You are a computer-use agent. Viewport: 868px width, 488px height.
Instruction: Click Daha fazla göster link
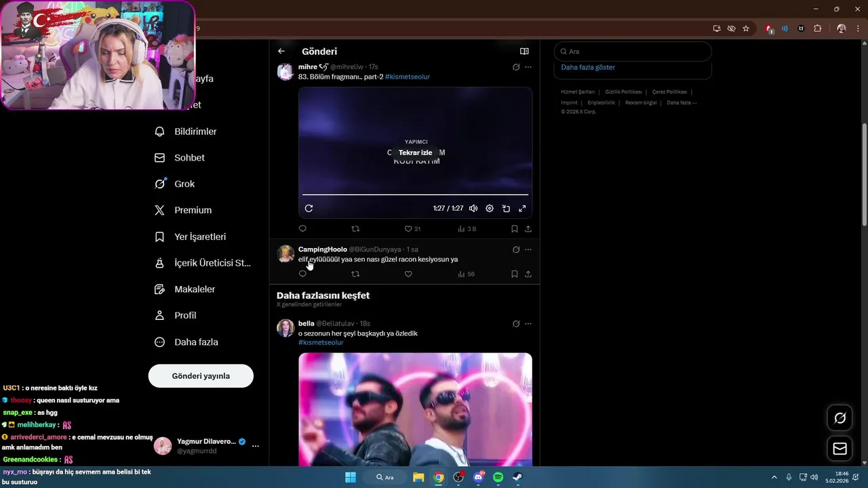(588, 67)
